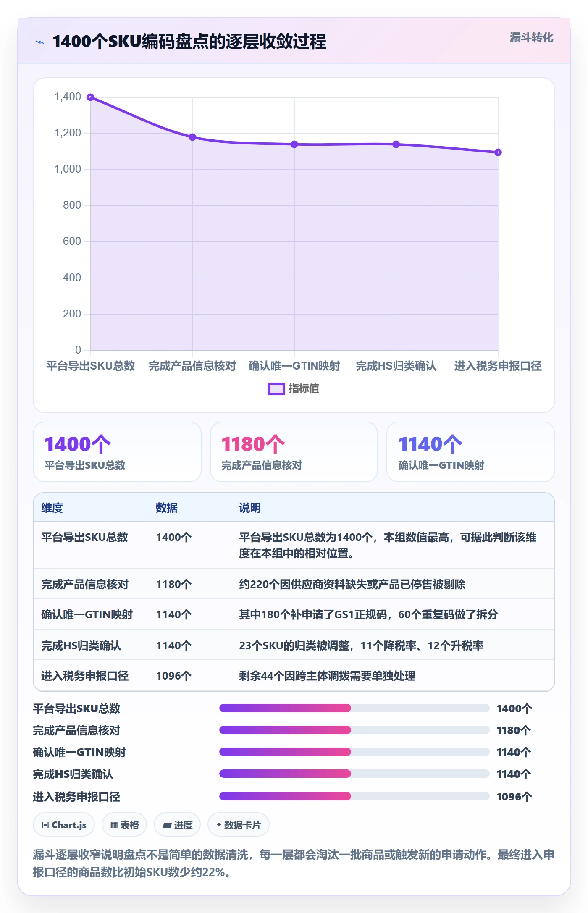Click the diamond icon inside 数据卡片 chip
The image size is (588, 913).
(x=219, y=825)
